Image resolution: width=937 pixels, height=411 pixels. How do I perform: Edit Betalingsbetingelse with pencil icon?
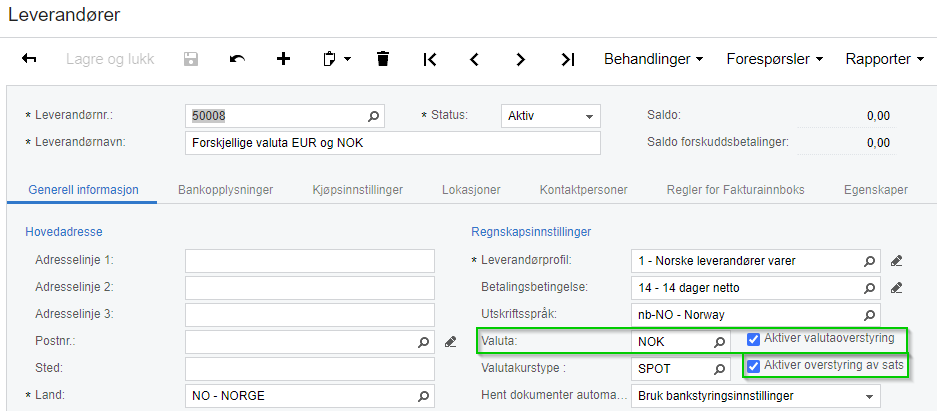(x=896, y=288)
